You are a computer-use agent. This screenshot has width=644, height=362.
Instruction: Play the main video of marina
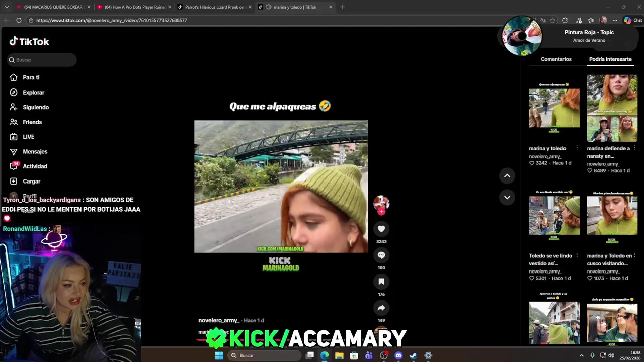(281, 187)
